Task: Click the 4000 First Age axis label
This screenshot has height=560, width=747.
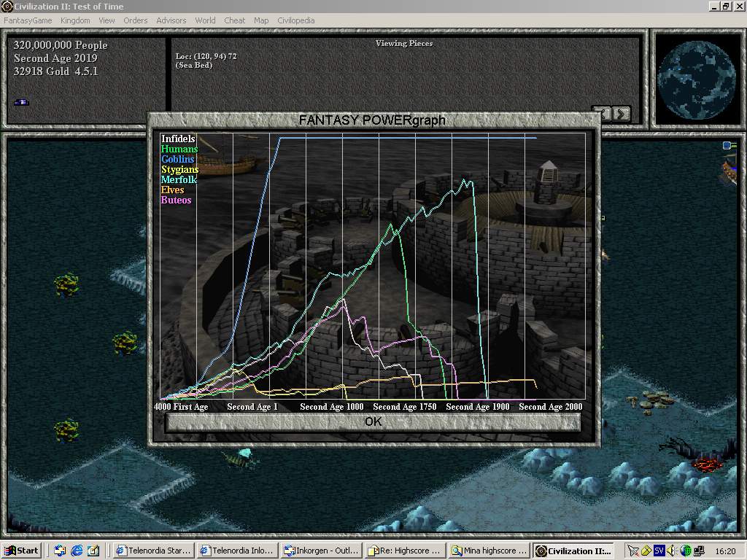Action: coord(181,407)
